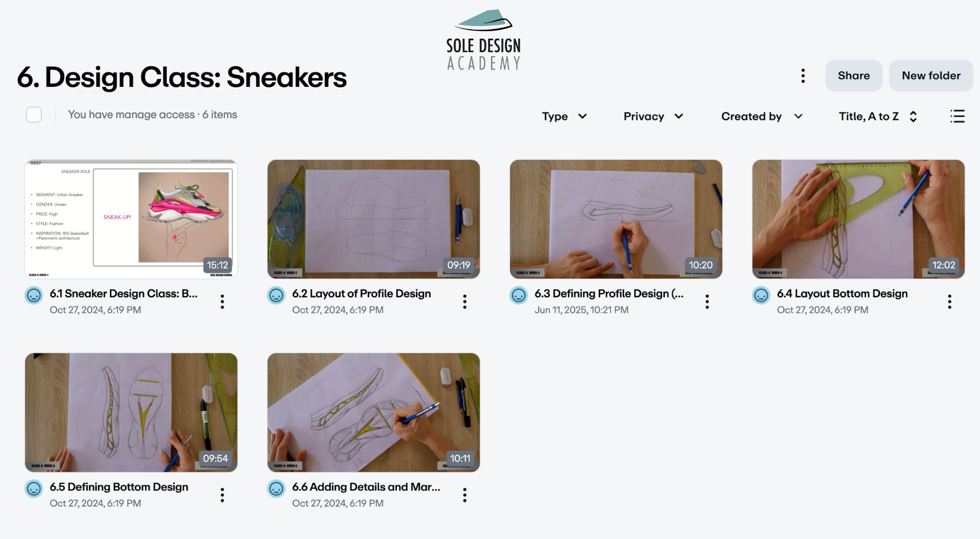Open options for 6.6 Adding Details video
980x539 pixels.
pyautogui.click(x=465, y=495)
